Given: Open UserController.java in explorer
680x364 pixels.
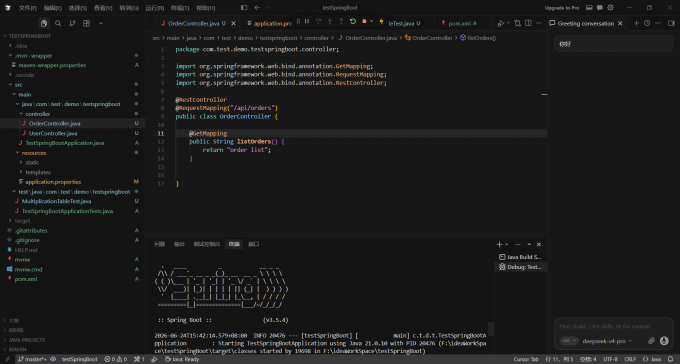Looking at the screenshot, I should (72, 133).
